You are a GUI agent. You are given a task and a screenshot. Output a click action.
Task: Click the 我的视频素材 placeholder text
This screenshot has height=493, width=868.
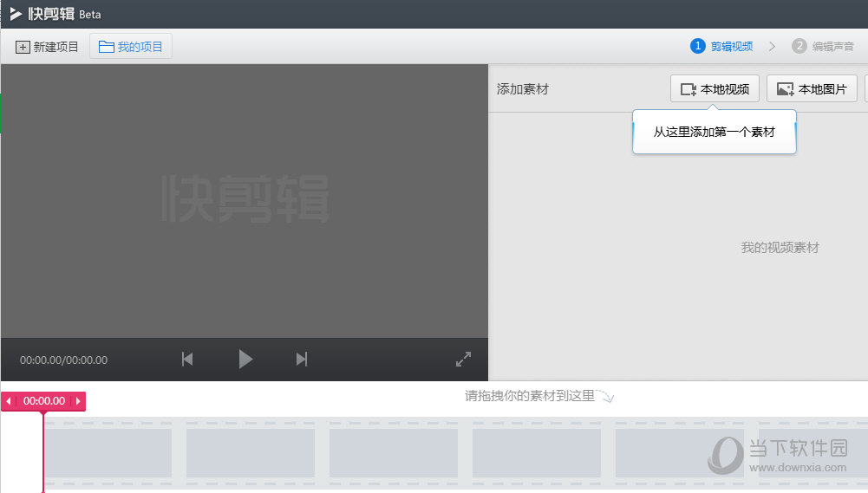pyautogui.click(x=780, y=247)
